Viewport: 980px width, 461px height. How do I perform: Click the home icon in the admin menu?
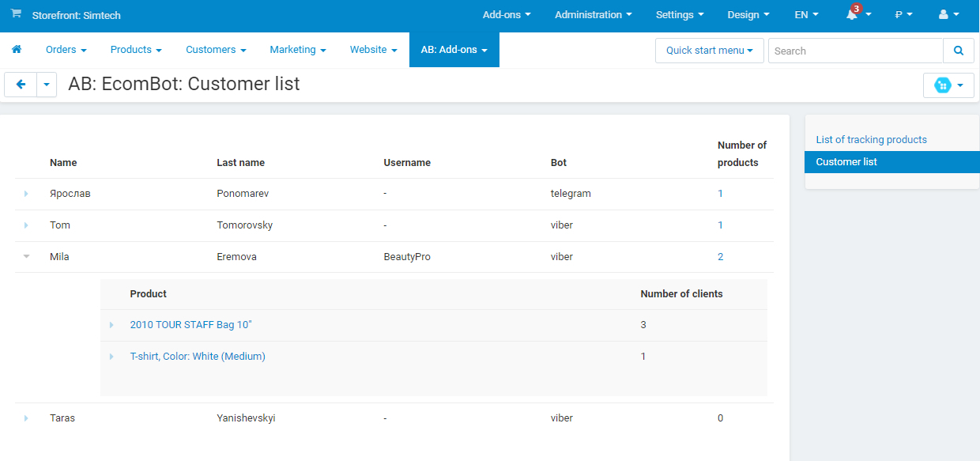pyautogui.click(x=17, y=49)
